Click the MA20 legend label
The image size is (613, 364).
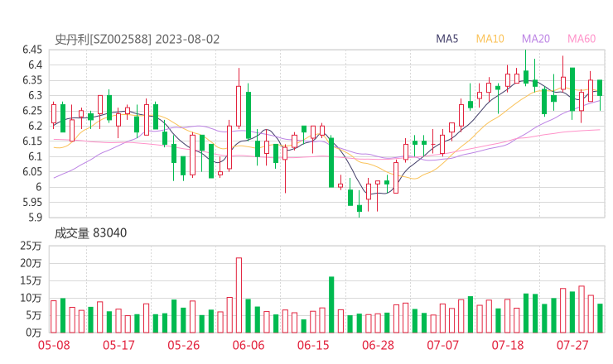(536, 39)
